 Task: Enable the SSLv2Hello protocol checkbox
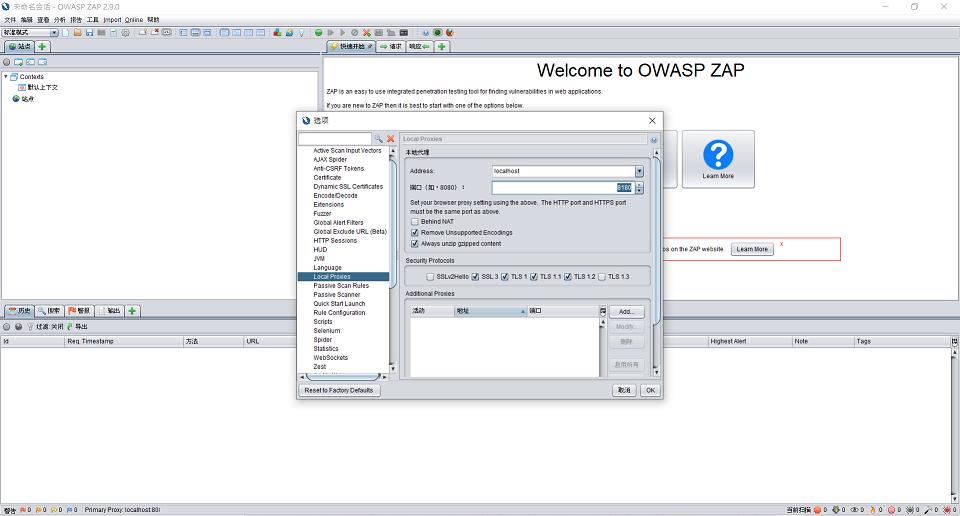click(430, 277)
